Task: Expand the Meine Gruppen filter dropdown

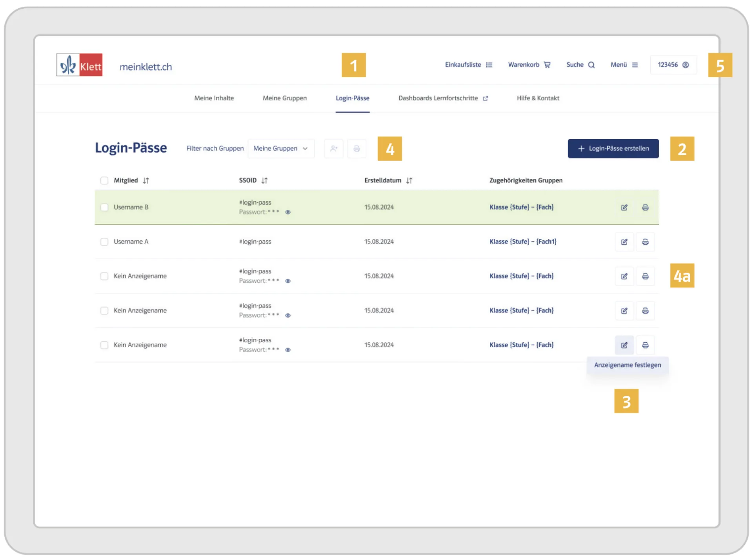Action: point(281,149)
